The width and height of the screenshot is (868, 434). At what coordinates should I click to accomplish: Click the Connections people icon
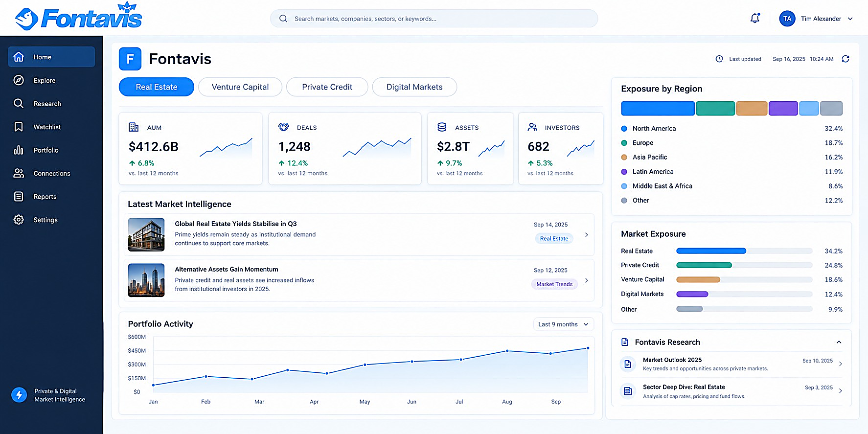pos(19,173)
